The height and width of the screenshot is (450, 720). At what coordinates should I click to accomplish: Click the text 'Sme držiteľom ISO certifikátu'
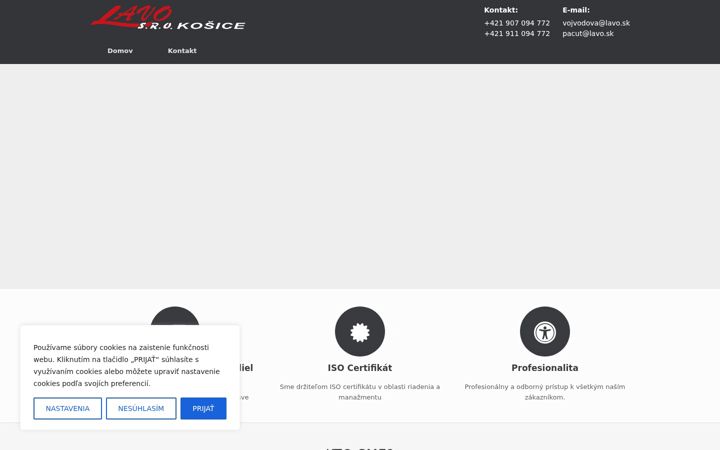coord(327,387)
